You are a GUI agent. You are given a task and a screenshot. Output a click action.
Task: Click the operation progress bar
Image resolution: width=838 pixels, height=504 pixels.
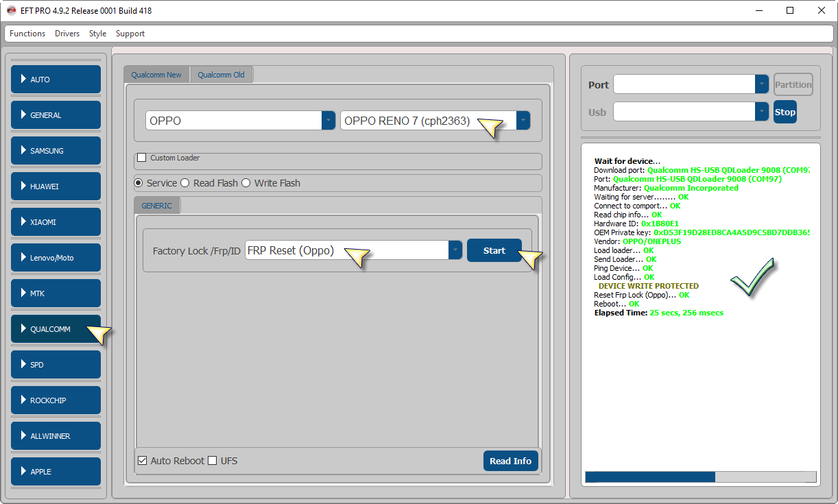[701, 477]
